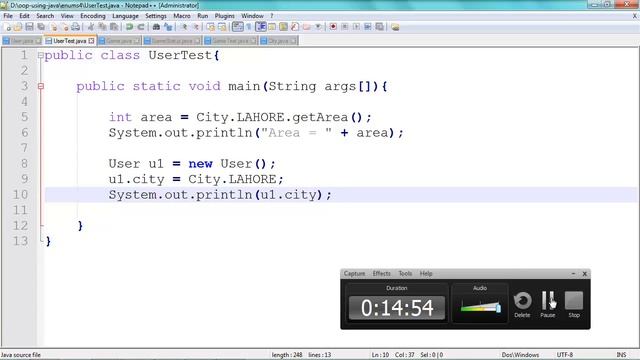Click the Close All toolbar icon
Image resolution: width=640 pixels, height=360 pixels.
(65, 27)
